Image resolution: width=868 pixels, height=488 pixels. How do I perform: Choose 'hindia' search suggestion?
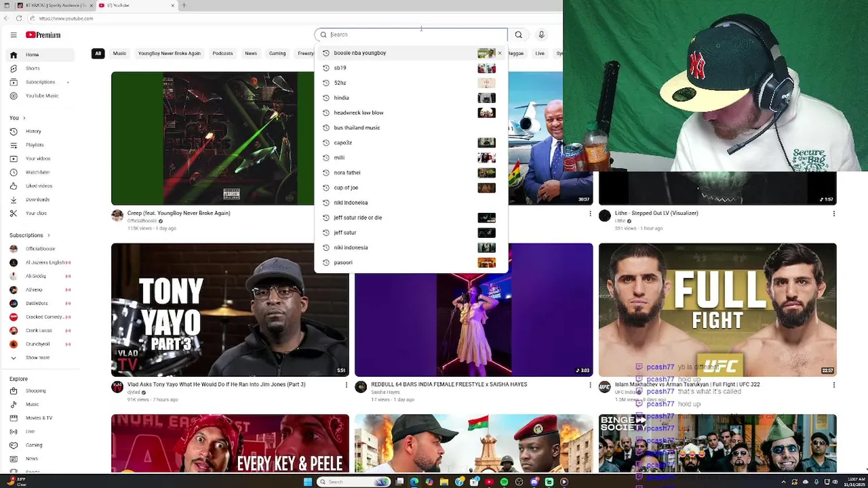(410, 98)
